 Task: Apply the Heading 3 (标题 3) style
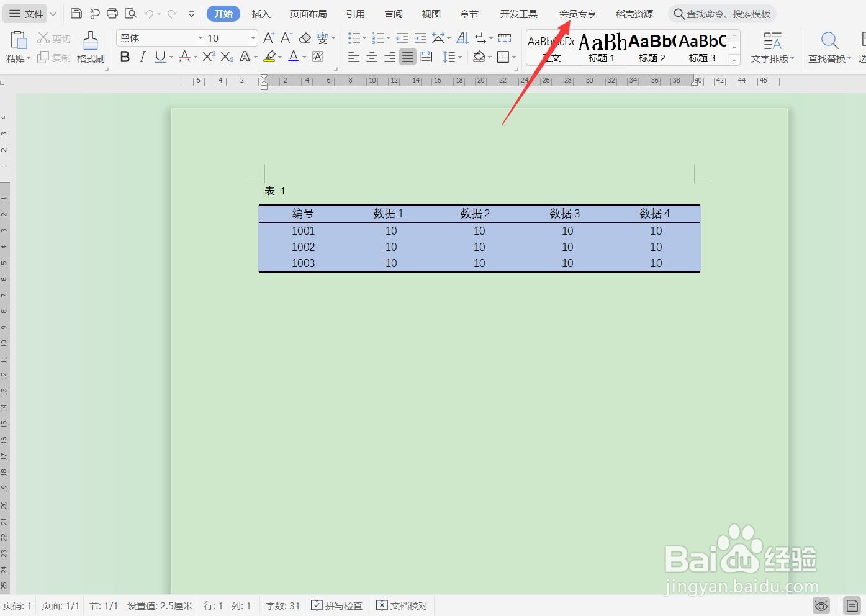702,48
